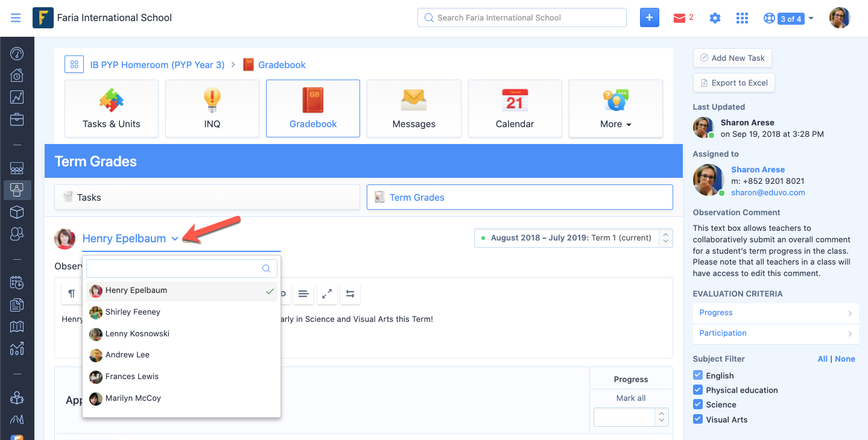
Task: Click the hamburger menu icon
Action: [16, 18]
